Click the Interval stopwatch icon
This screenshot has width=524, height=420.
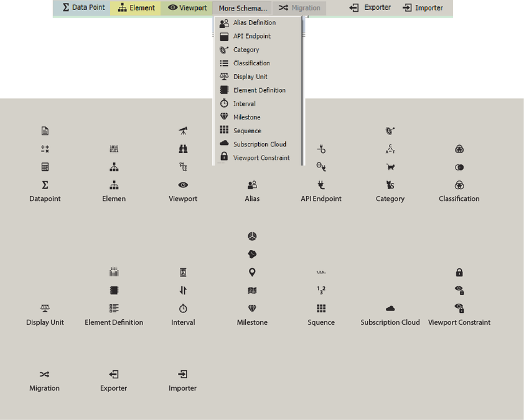183,307
